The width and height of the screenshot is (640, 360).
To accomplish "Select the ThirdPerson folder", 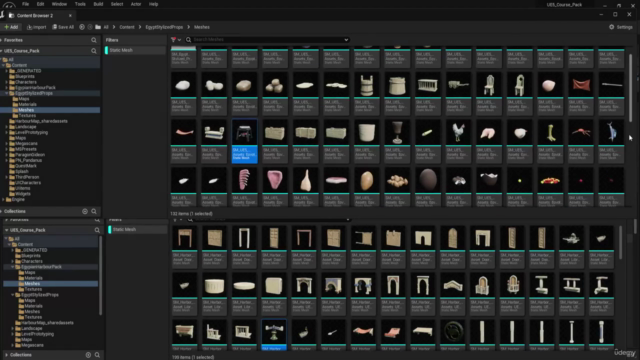I will (27, 177).
